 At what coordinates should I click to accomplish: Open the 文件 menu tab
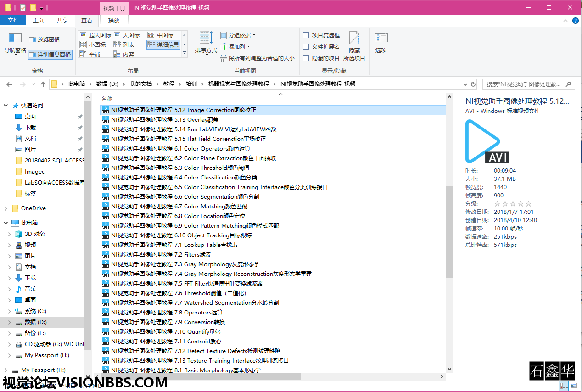[x=13, y=20]
